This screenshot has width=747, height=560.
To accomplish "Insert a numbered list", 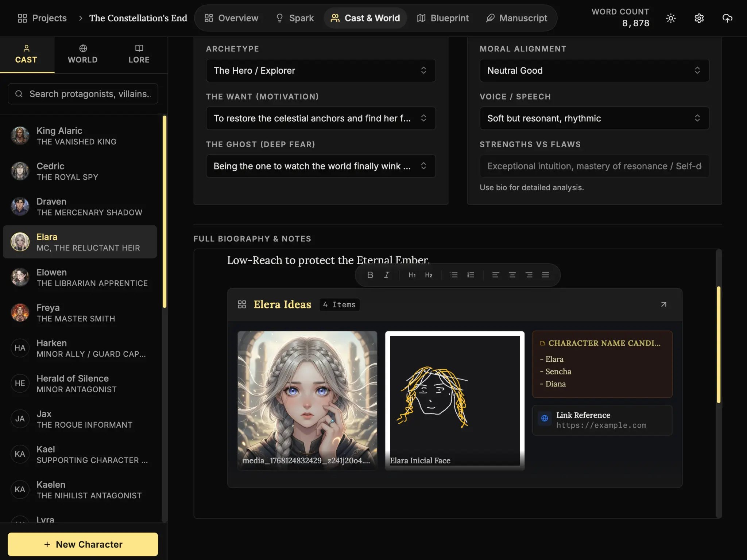I will pyautogui.click(x=471, y=275).
